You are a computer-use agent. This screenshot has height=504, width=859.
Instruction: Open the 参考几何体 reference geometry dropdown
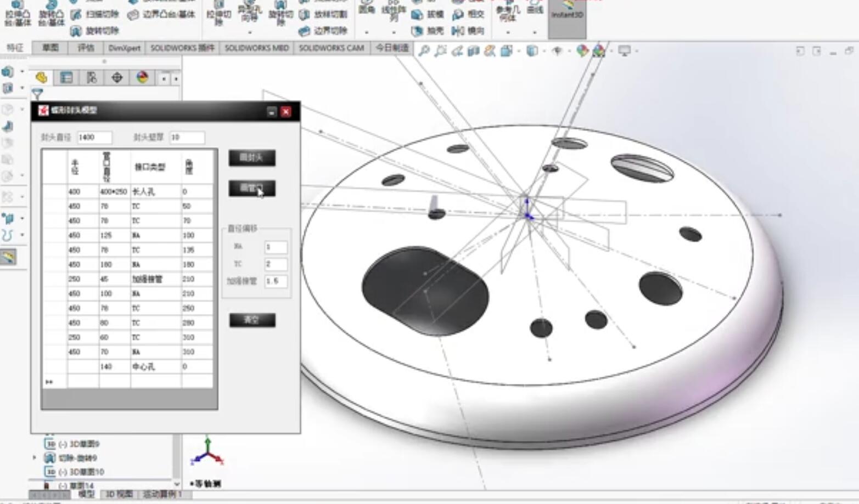pos(508,32)
